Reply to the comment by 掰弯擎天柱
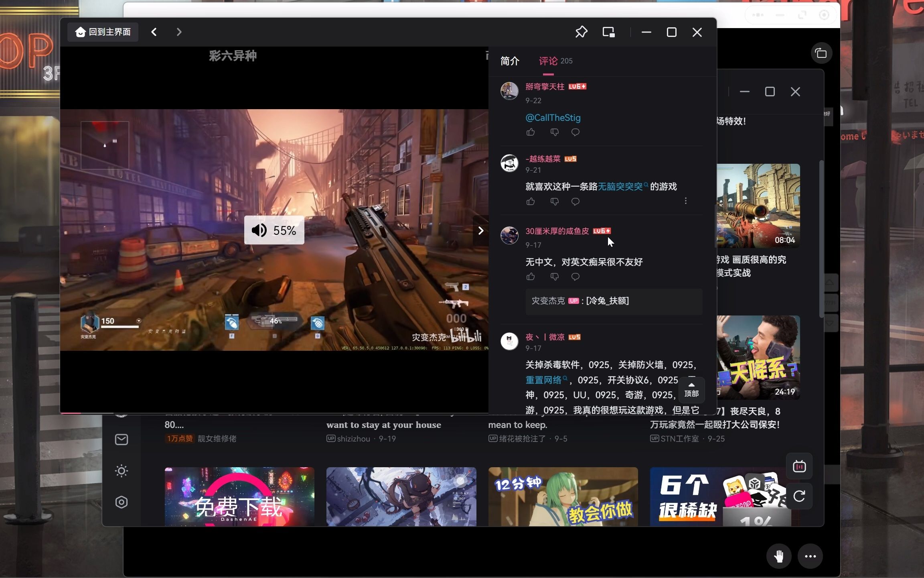Screen dimensions: 924x578 coord(575,132)
